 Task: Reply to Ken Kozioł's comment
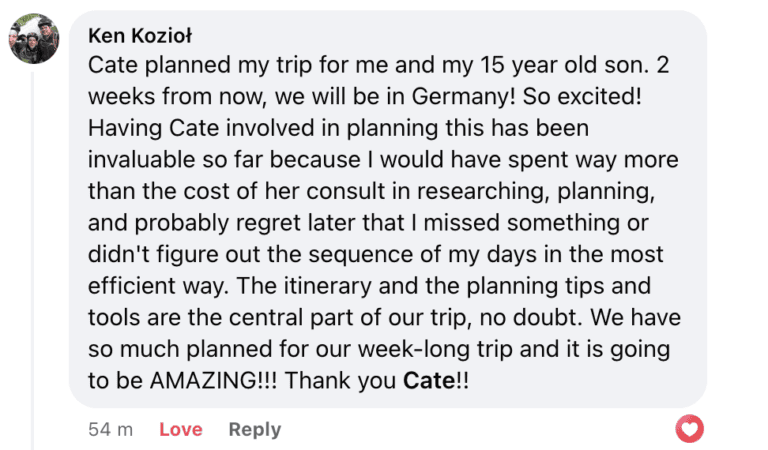click(x=254, y=429)
